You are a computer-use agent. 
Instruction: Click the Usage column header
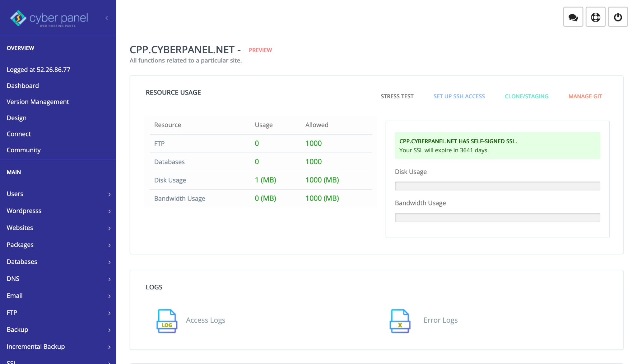point(263,125)
